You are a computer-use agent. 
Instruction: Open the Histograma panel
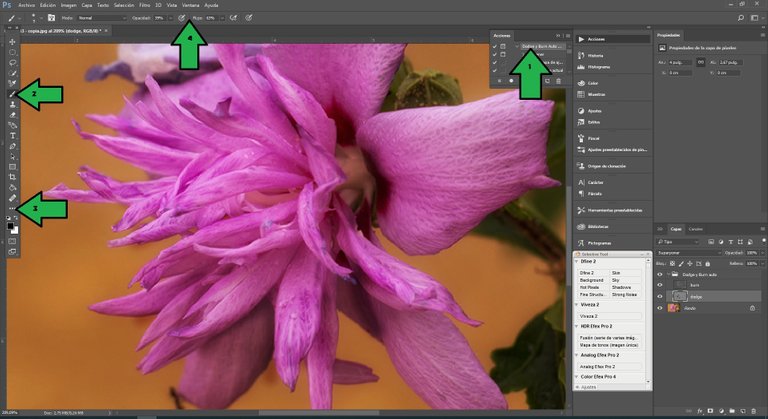(x=599, y=67)
